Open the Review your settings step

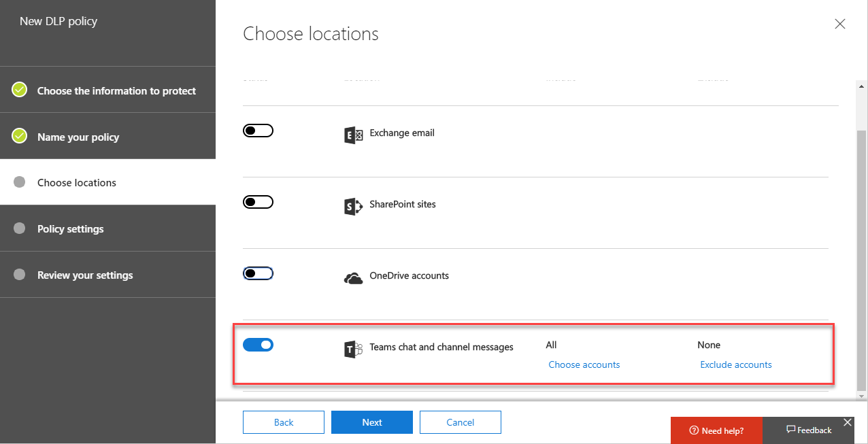[x=85, y=275]
